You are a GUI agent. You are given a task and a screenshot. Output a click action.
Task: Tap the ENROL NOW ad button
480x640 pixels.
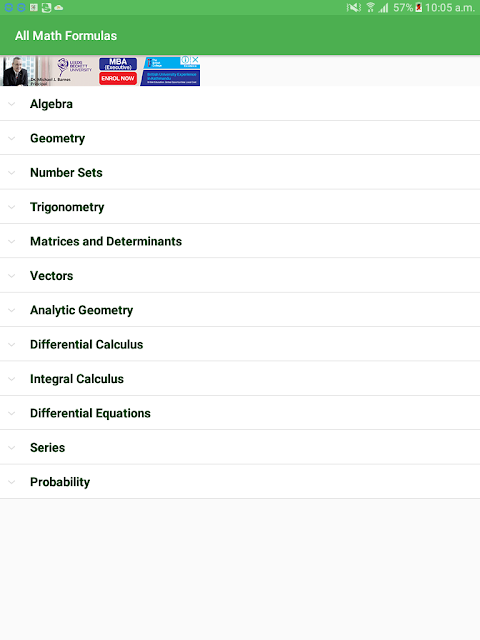point(118,78)
